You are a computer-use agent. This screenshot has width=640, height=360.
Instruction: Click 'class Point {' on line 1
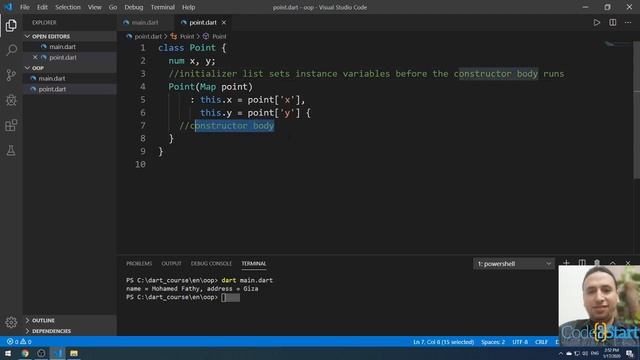192,48
